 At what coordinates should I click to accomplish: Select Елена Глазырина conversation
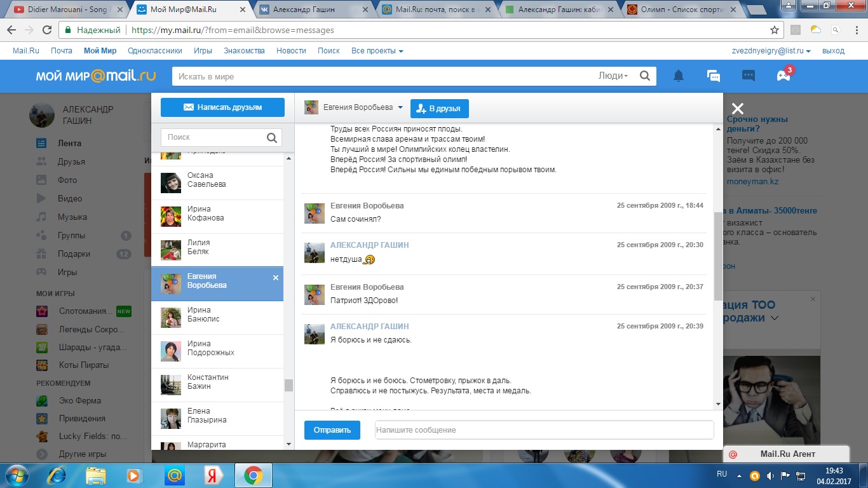click(x=217, y=419)
